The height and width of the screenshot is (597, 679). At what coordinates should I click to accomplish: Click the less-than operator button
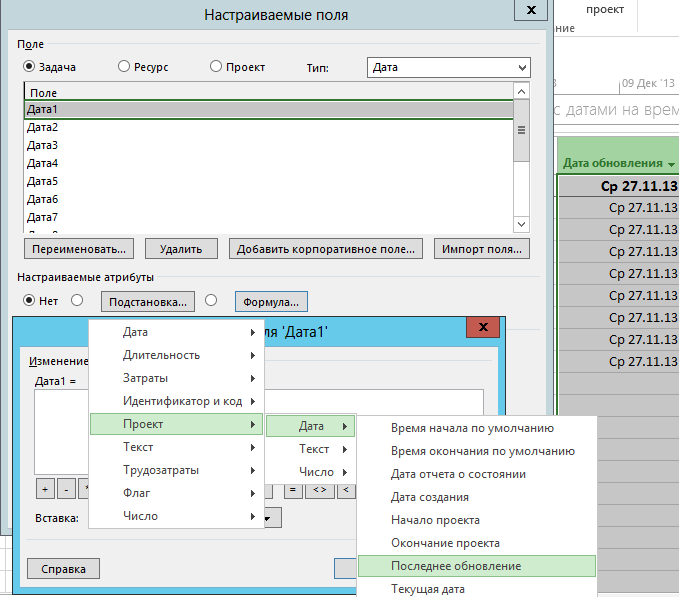pos(346,491)
